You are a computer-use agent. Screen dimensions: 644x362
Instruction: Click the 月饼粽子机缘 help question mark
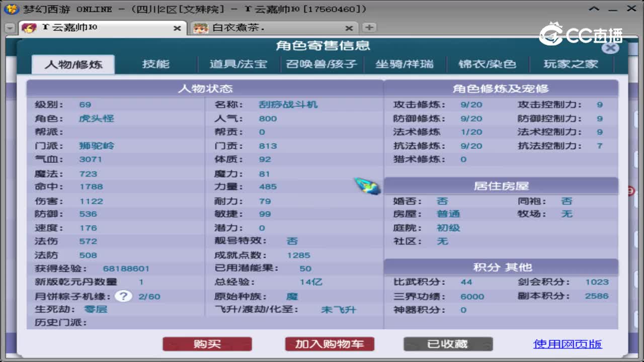click(x=123, y=296)
